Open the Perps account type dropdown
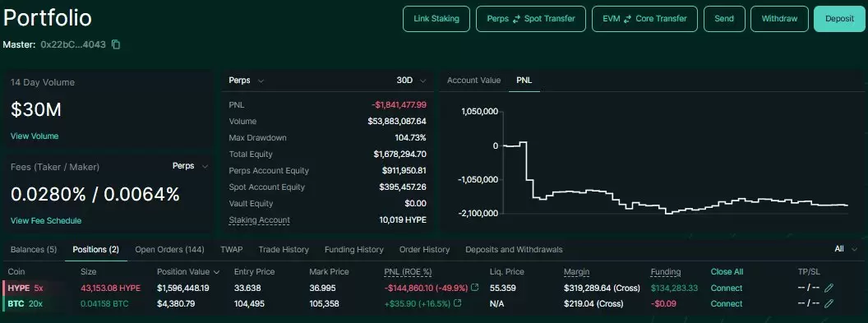 247,81
